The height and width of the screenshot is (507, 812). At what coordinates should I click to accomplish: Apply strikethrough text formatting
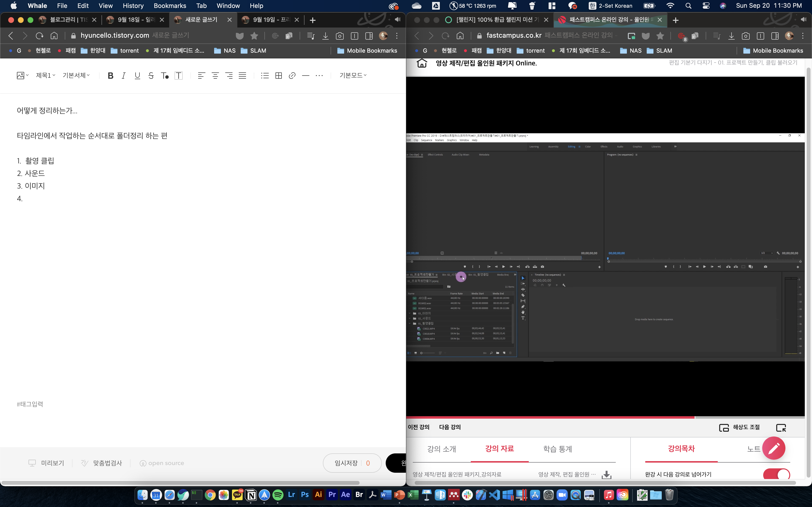pyautogui.click(x=151, y=75)
